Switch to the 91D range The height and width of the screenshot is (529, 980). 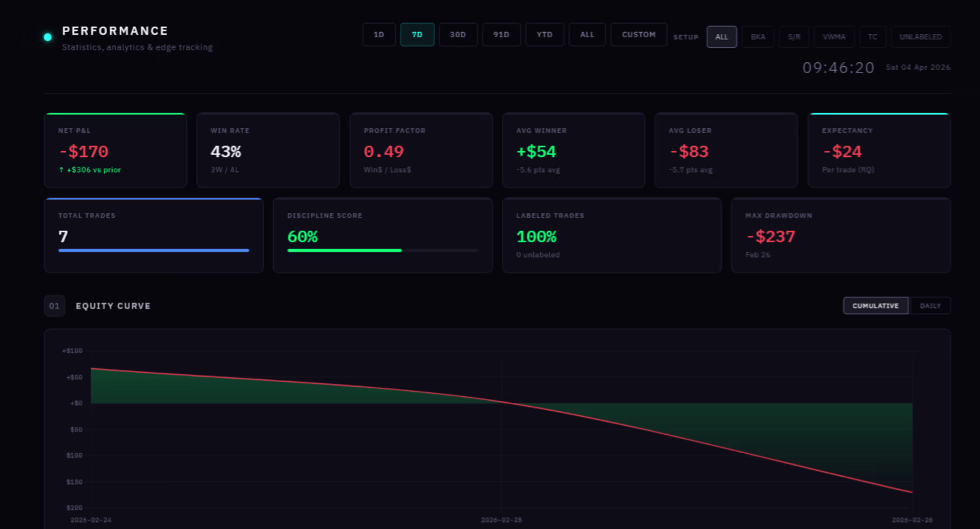pos(501,35)
